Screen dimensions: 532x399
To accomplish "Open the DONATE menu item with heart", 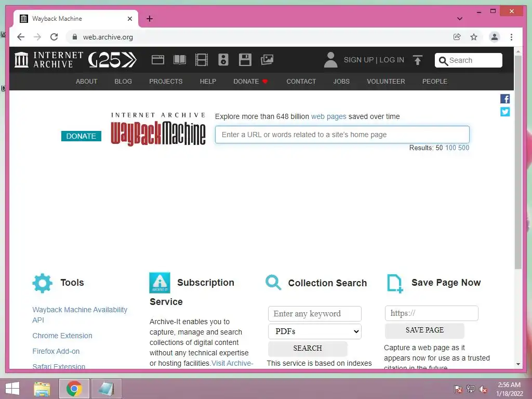I will [x=251, y=82].
